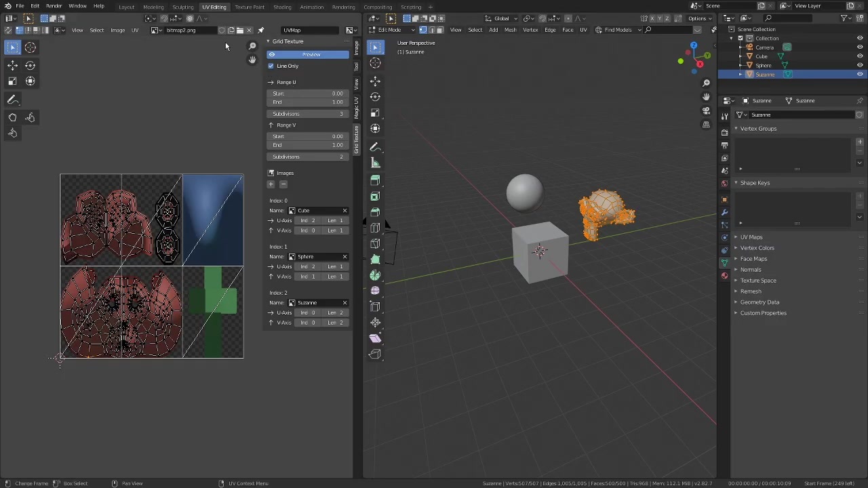This screenshot has width=868, height=488.
Task: Remove an image entry with minus button
Action: coord(283,184)
